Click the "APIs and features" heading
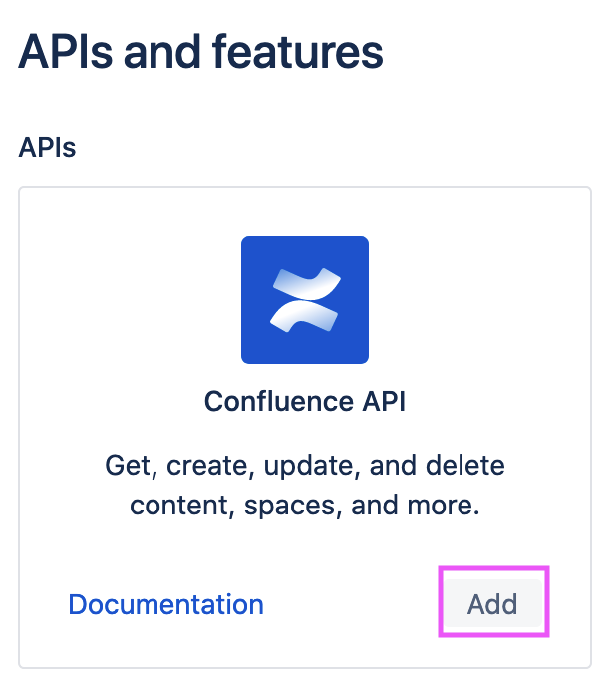Image resolution: width=616 pixels, height=680 pixels. point(200,50)
